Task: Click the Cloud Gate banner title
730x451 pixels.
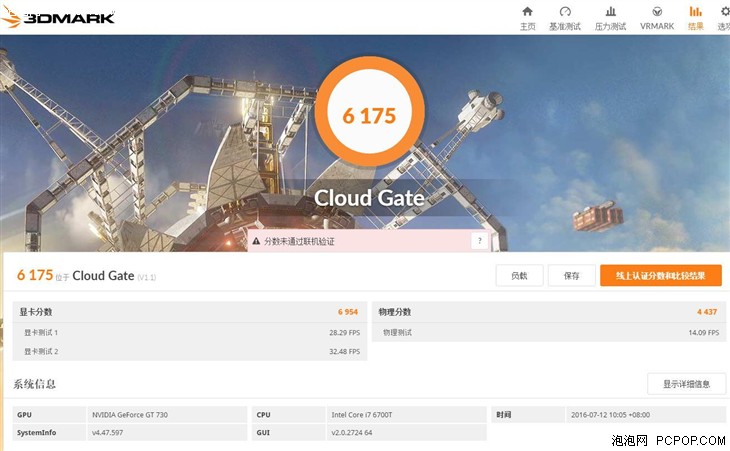Action: (x=369, y=198)
